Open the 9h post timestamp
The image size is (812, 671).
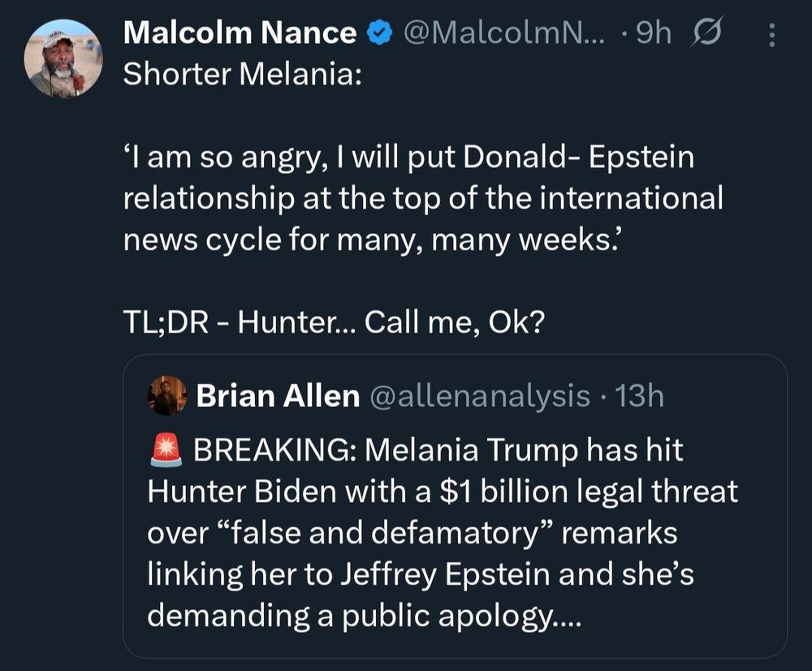[654, 33]
